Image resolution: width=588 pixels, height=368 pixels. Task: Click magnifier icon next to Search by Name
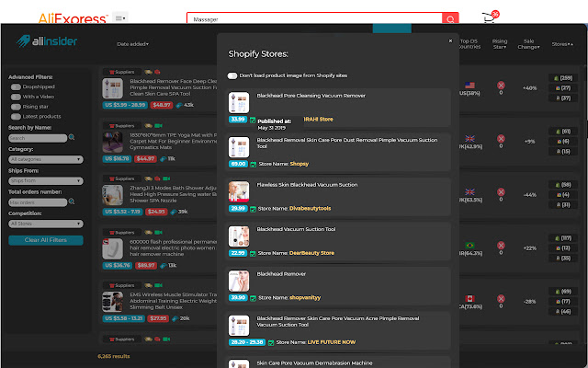click(x=72, y=137)
